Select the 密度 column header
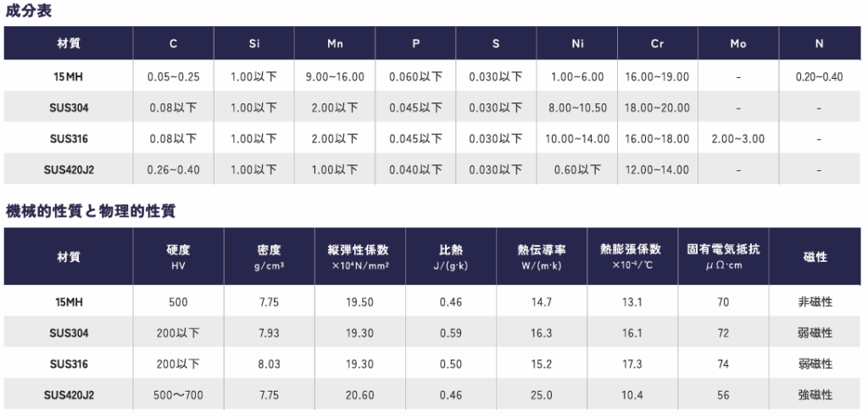Image resolution: width=868 pixels, height=417 pixels. (269, 257)
